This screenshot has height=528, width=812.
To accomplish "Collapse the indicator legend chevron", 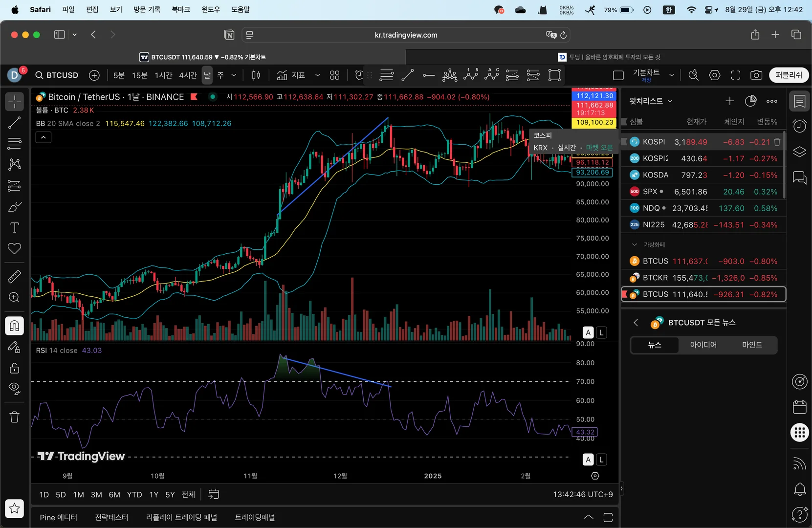I will click(x=44, y=137).
